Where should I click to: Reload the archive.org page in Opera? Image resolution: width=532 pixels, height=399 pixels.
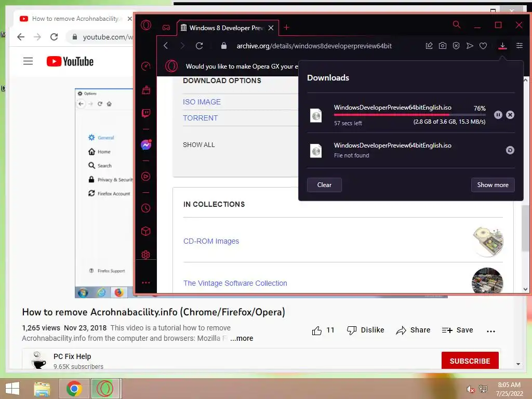pos(199,46)
